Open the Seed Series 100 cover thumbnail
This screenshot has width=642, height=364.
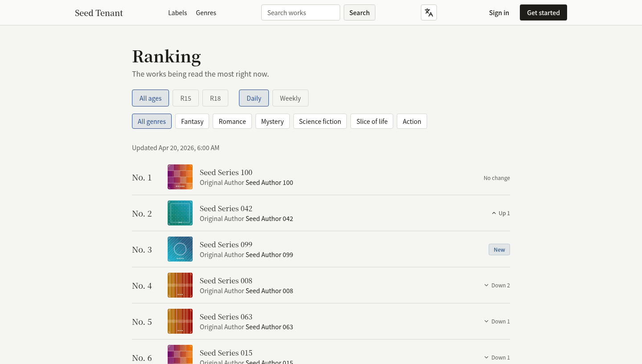[180, 177]
